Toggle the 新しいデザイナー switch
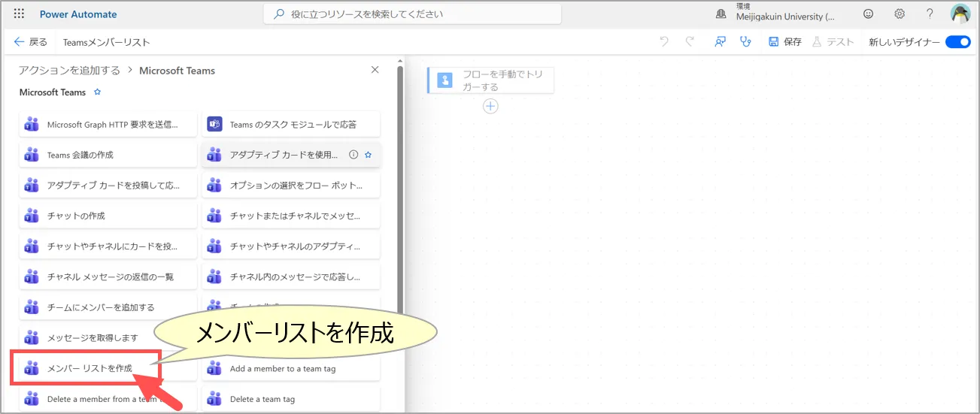The width and height of the screenshot is (980, 414). pyautogui.click(x=957, y=42)
